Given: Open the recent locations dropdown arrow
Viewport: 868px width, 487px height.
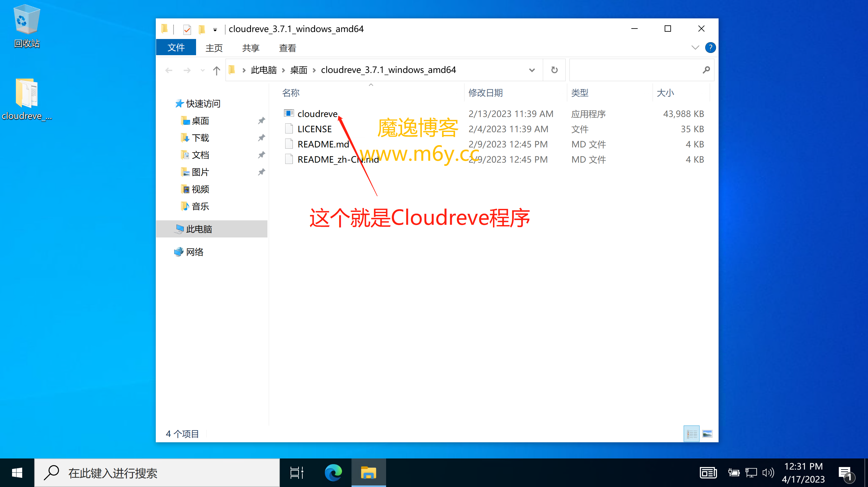Looking at the screenshot, I should (x=202, y=70).
